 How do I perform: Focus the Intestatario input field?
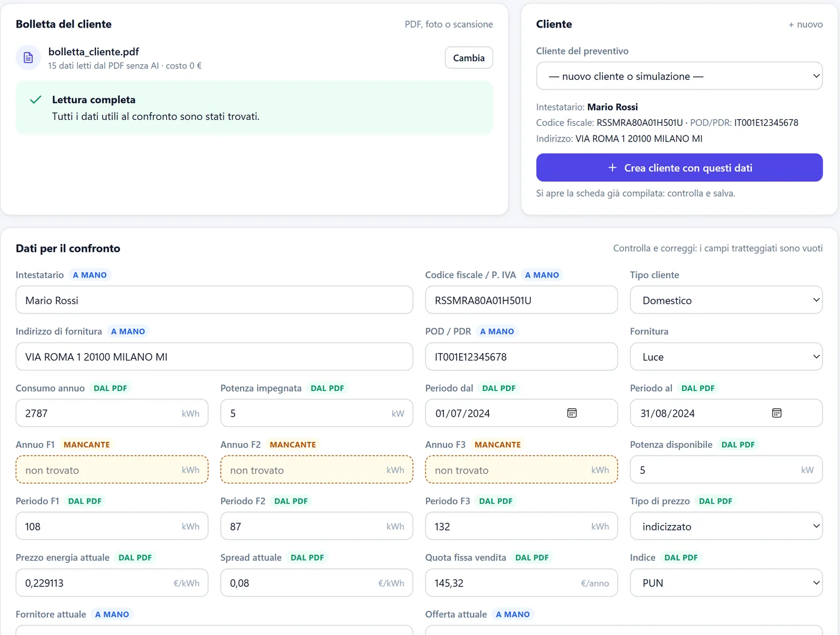click(x=214, y=300)
